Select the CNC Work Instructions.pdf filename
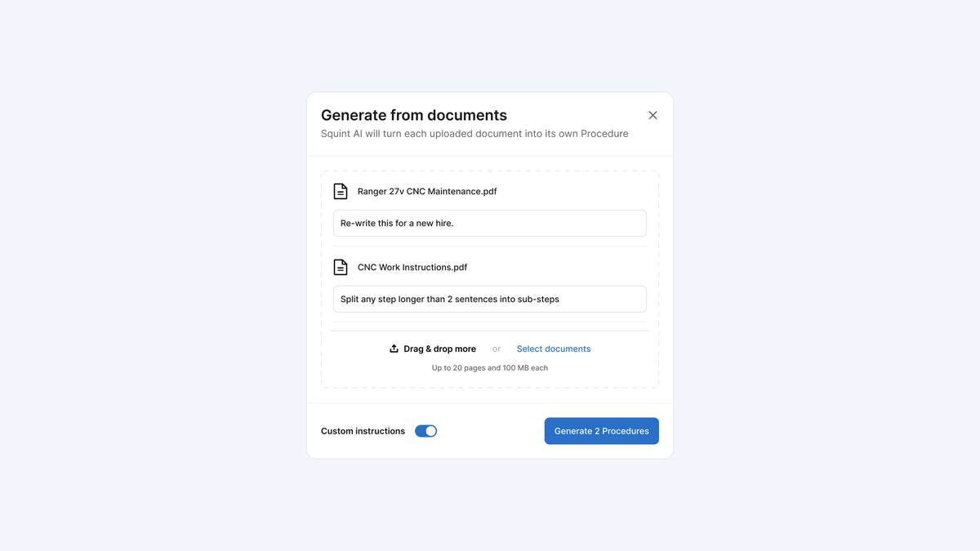The width and height of the screenshot is (980, 551). click(x=412, y=267)
